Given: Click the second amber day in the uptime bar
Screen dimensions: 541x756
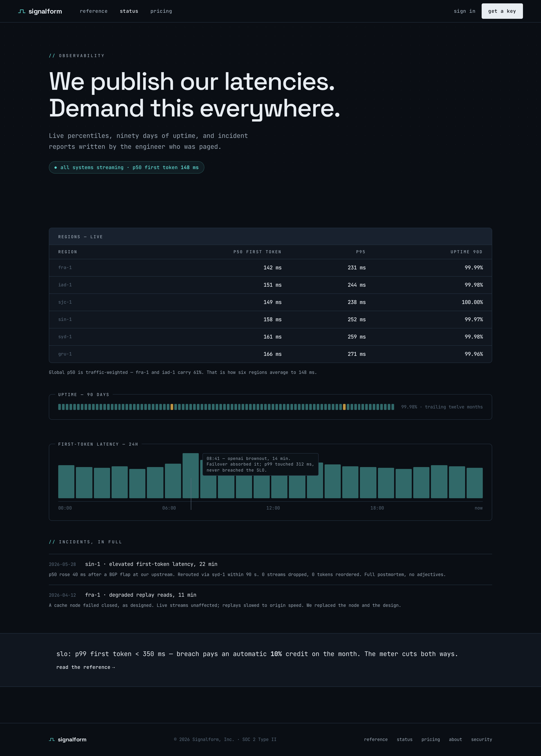Looking at the screenshot, I should pos(344,407).
